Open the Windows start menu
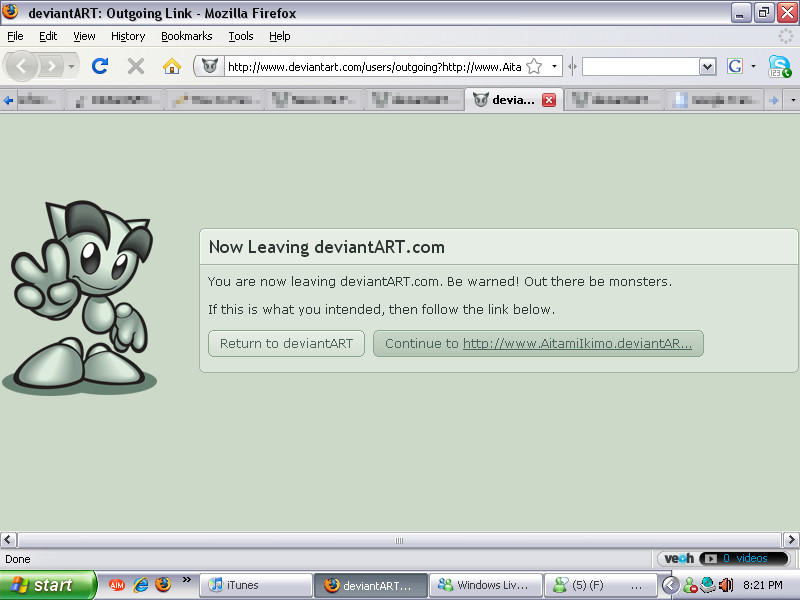800x600 pixels. (48, 585)
